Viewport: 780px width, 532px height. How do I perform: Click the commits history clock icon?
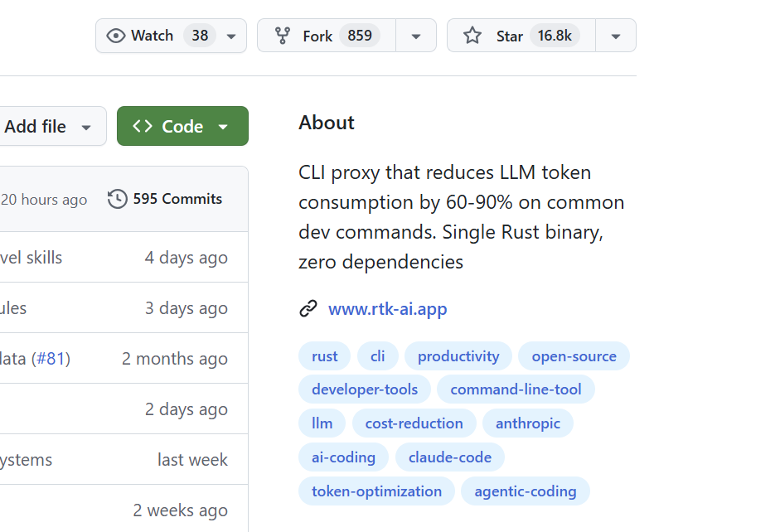click(x=118, y=199)
